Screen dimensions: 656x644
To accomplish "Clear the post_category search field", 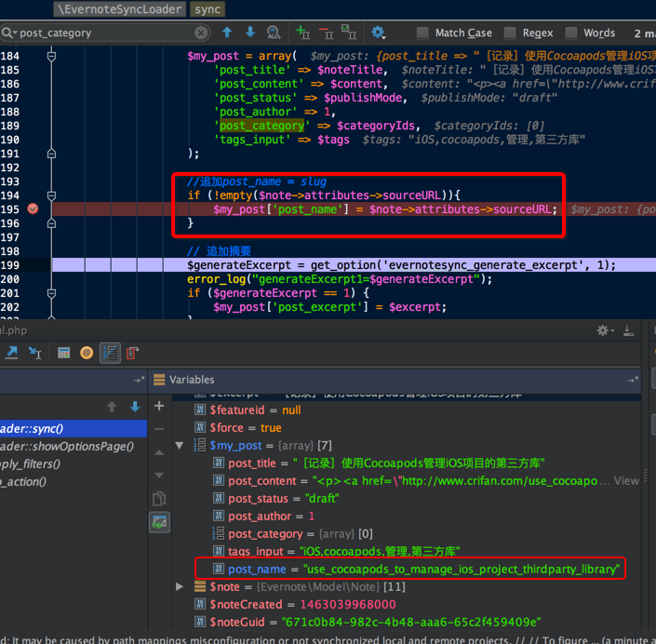I will (201, 33).
